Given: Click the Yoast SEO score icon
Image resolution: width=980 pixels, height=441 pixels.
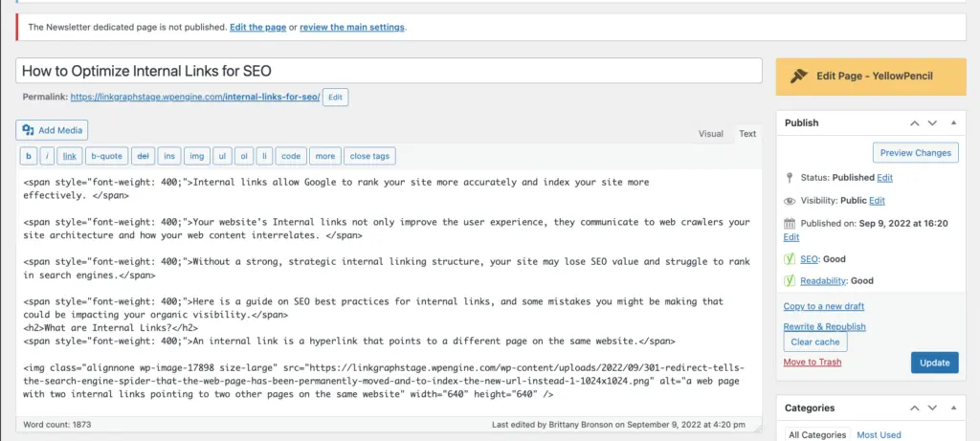Looking at the screenshot, I should click(x=789, y=259).
